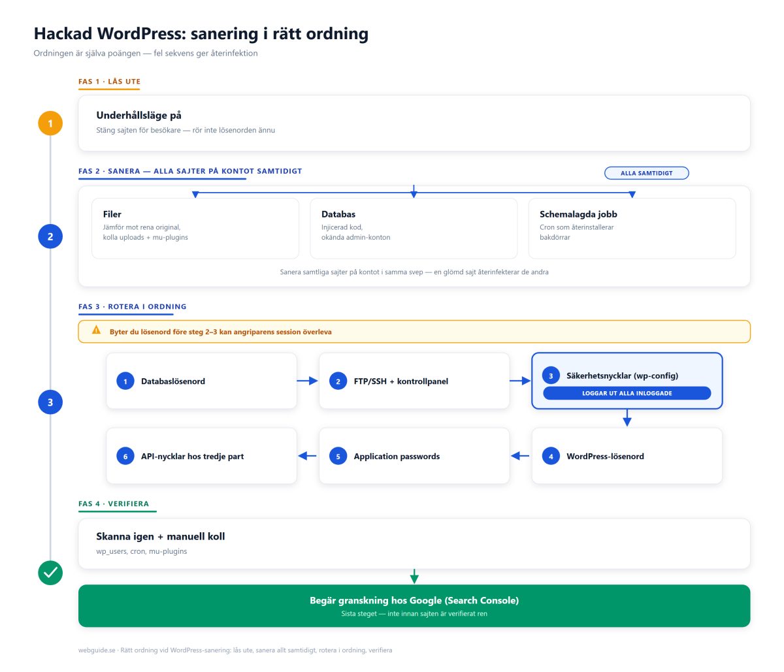The width and height of the screenshot is (784, 672).
Task: Click the green Begär granskning hos Google banner
Action: point(414,606)
